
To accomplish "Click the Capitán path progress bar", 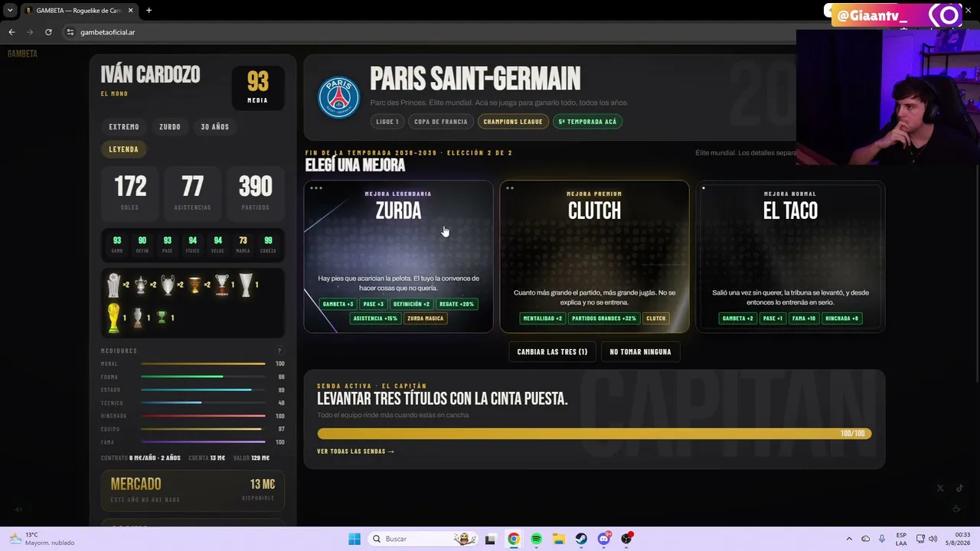I will coord(594,434).
